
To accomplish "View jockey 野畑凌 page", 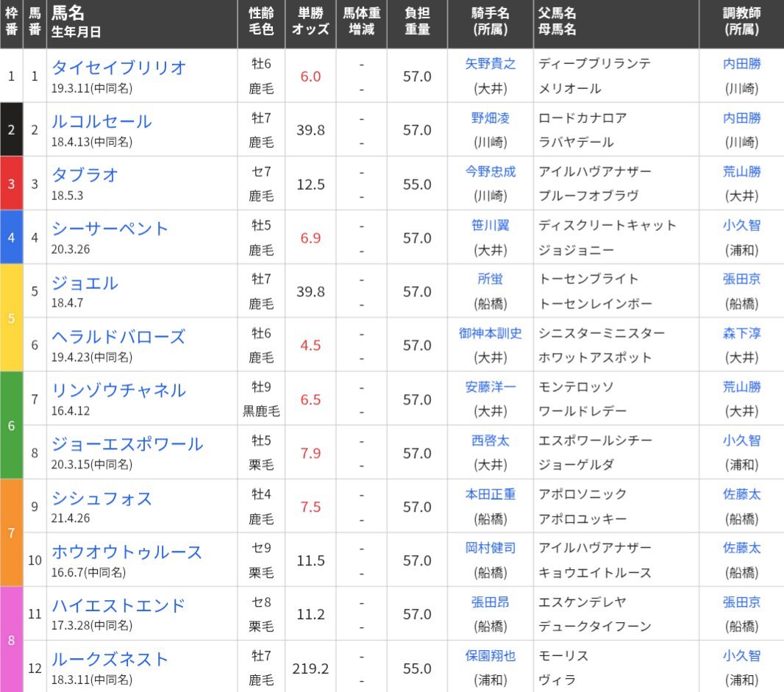I will 490,118.
